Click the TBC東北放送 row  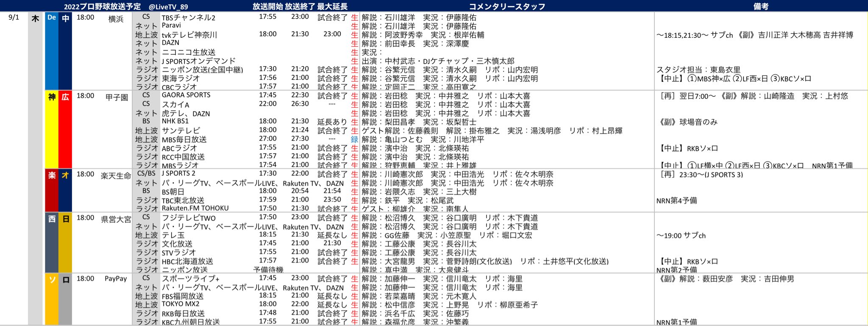183,200
